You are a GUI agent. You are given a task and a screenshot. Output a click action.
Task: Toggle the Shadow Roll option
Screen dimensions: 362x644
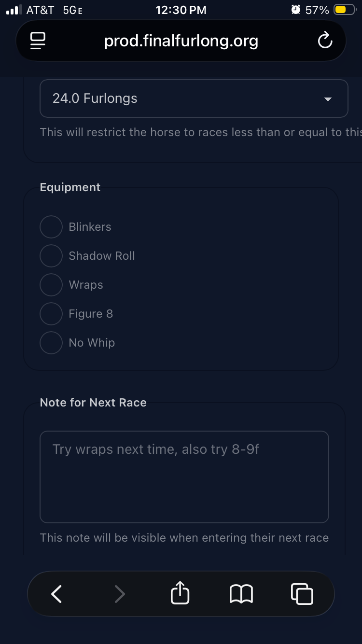point(51,256)
